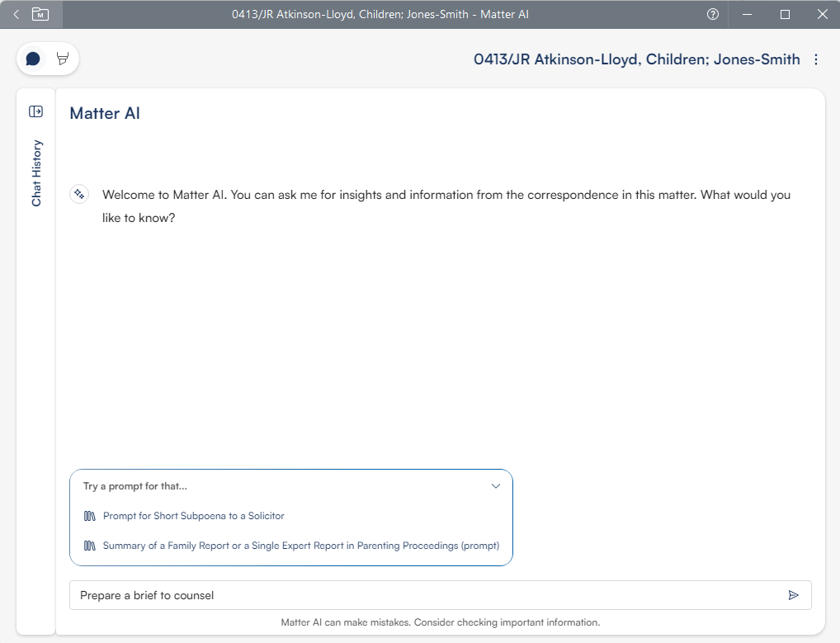
Task: Switch to the highlighter mode
Action: click(x=62, y=59)
